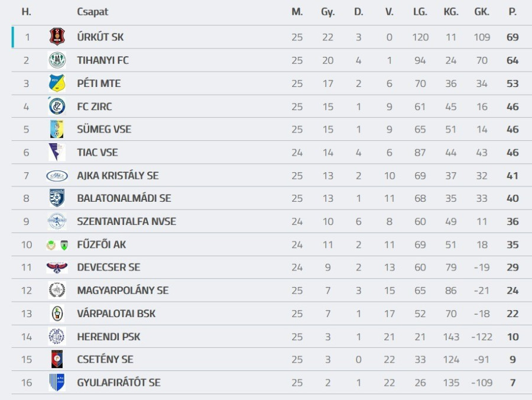
Task: Click the FC Zirc round logo
Action: click(57, 107)
